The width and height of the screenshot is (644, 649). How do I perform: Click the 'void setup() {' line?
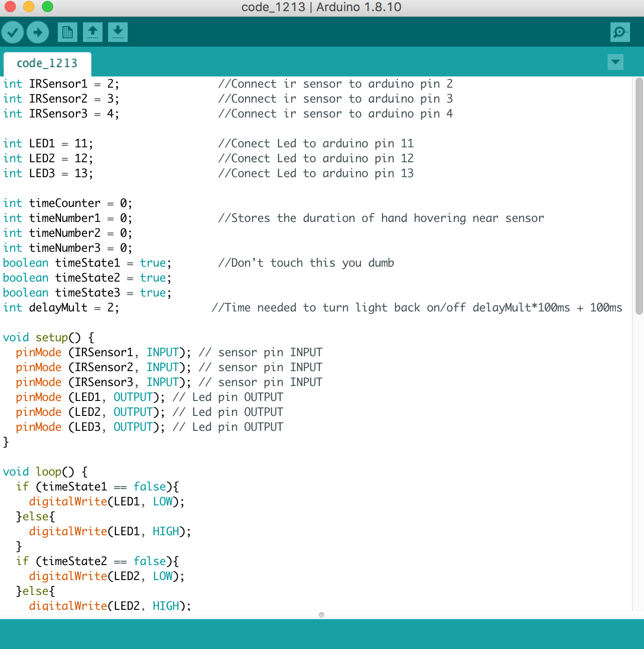pyautogui.click(x=48, y=338)
